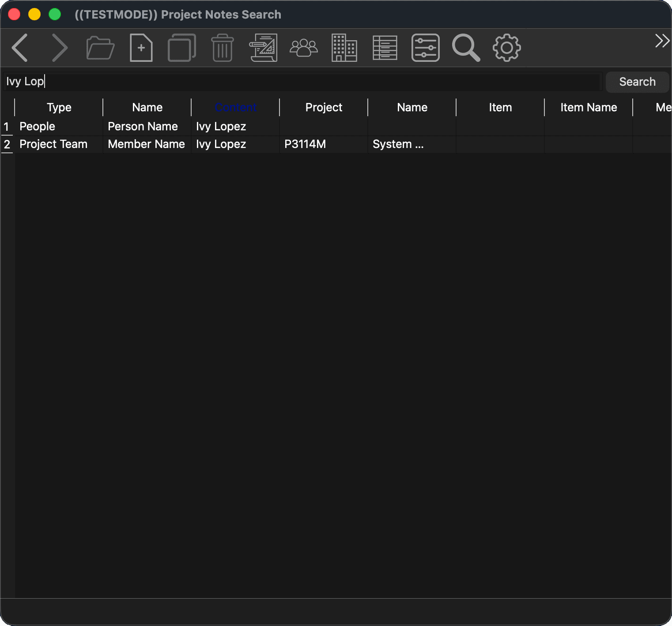Expand the toolbar overflow double-chevron
The image size is (672, 626).
click(662, 41)
